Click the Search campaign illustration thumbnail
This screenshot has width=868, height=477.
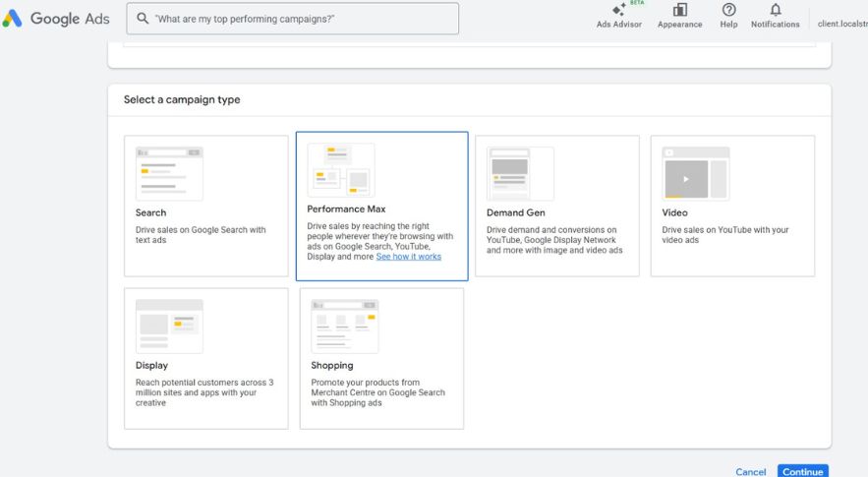coord(169,173)
